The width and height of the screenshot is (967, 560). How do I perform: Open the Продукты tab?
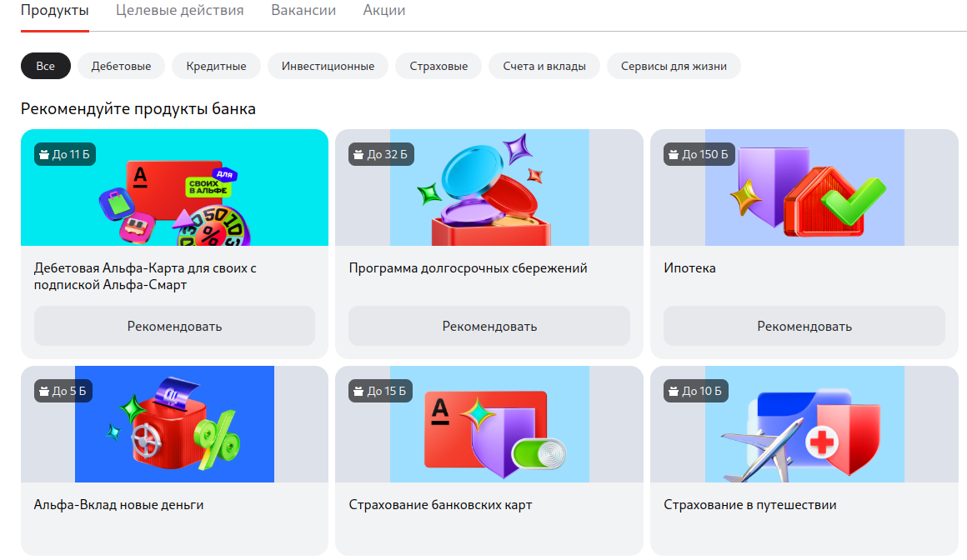[x=55, y=11]
